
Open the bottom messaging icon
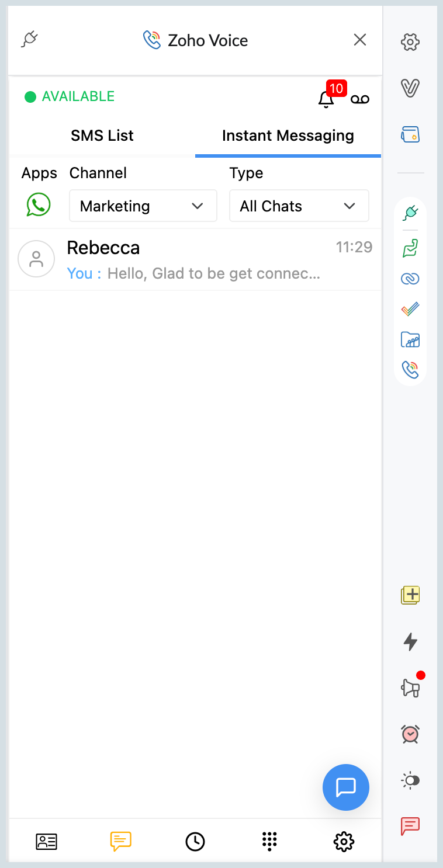pyautogui.click(x=121, y=841)
